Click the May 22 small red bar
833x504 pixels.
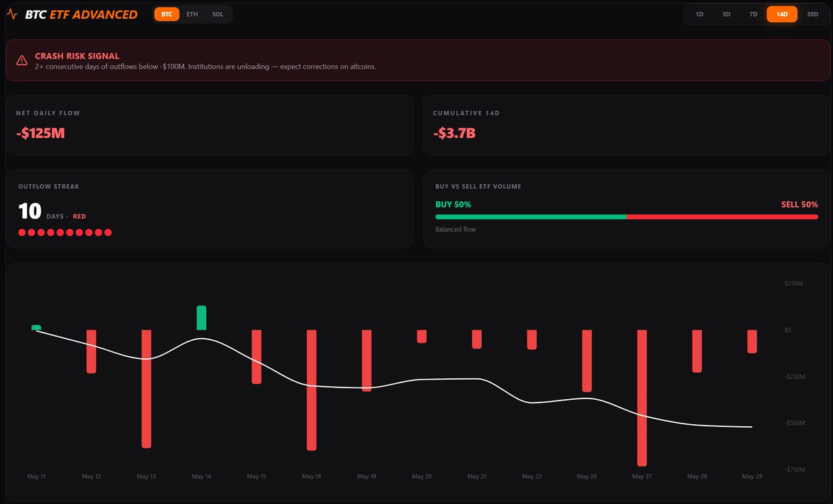coord(532,339)
